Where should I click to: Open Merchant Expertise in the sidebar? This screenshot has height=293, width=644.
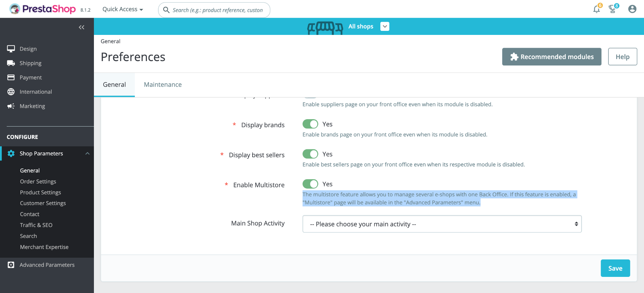point(44,247)
